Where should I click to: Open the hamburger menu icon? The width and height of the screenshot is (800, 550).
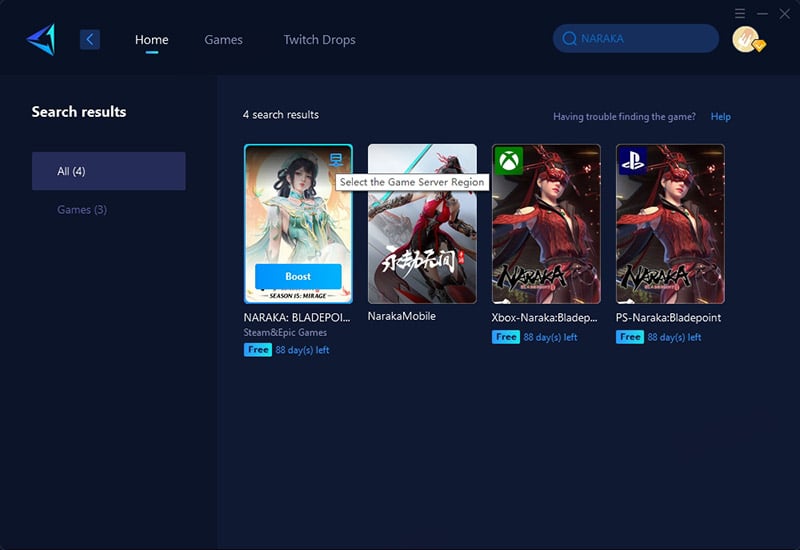click(740, 13)
